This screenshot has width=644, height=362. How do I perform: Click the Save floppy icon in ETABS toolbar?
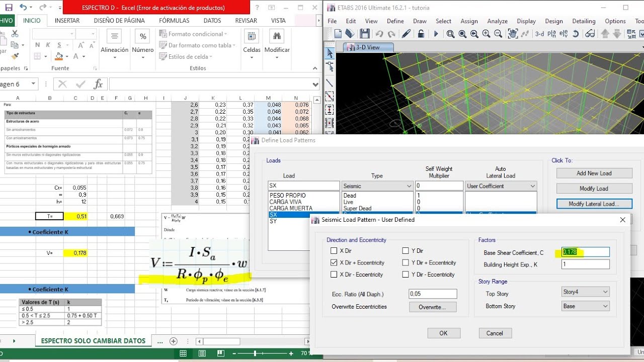[x=365, y=34]
